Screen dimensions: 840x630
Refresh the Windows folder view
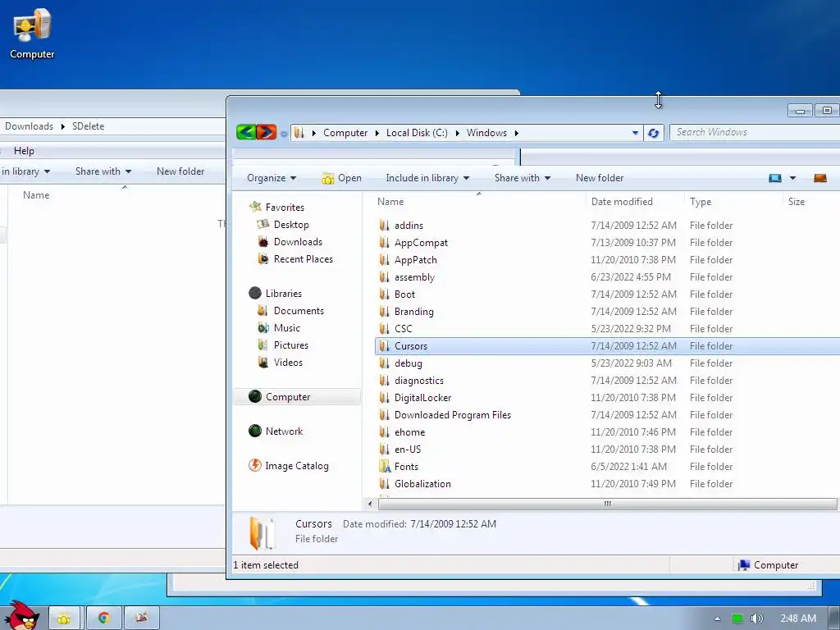point(653,133)
